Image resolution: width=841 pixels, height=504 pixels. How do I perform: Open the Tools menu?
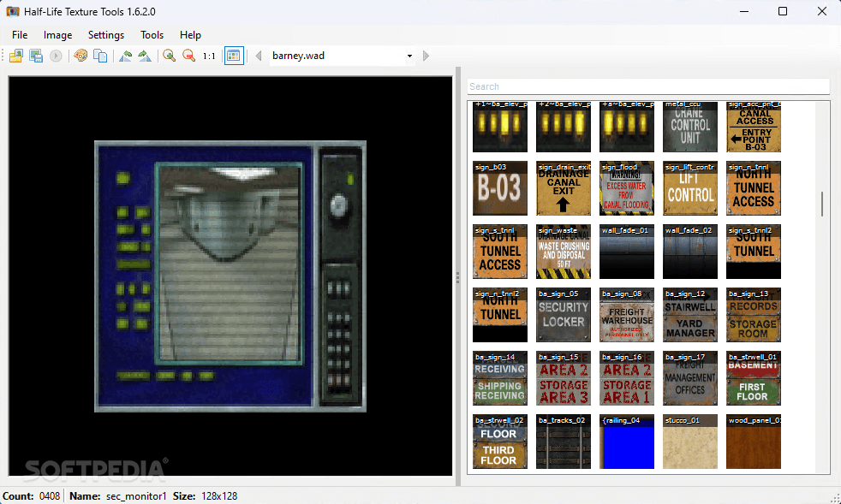click(152, 35)
